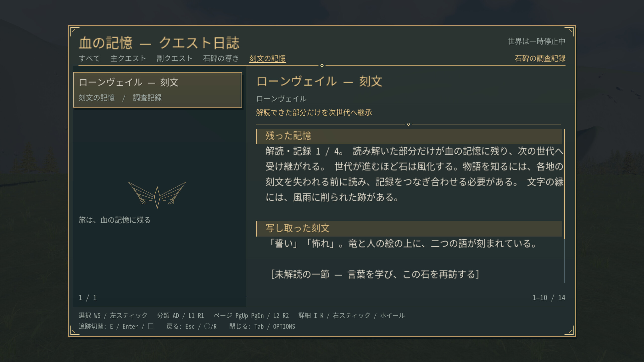
Task: Click the 閉じる: Tab close hint
Action: pos(262,326)
